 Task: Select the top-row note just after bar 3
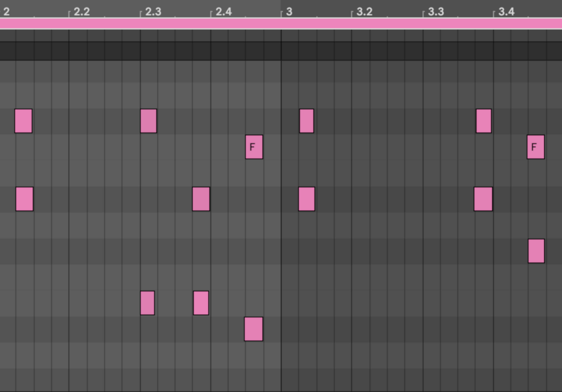pyautogui.click(x=306, y=121)
